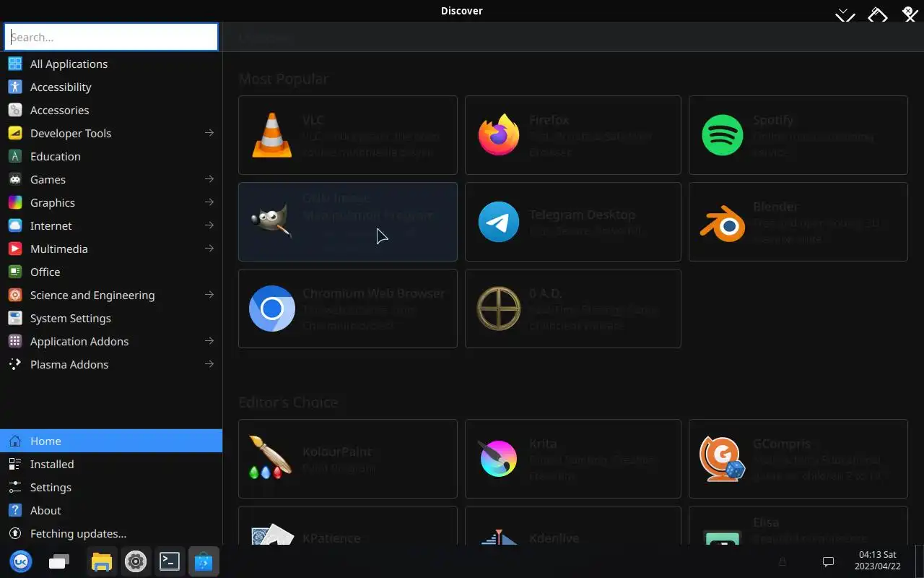Click Fetching updates status entry
The image size is (924, 578).
[x=111, y=533]
